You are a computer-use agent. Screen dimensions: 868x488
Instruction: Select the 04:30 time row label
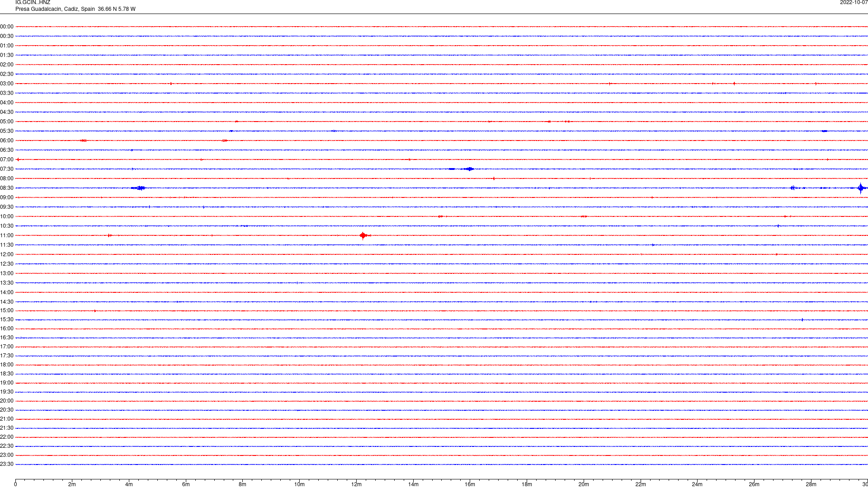(x=7, y=112)
